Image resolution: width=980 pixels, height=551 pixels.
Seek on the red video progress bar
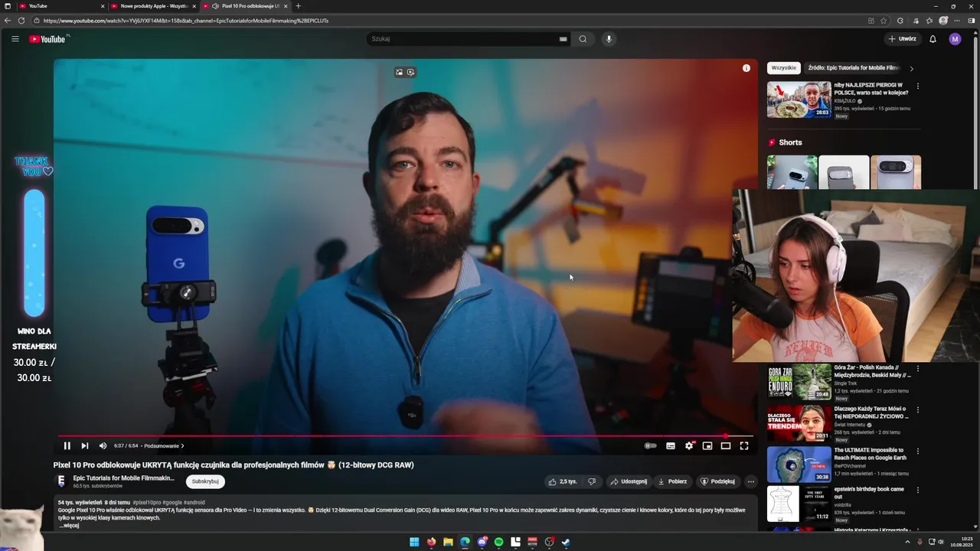click(x=406, y=435)
